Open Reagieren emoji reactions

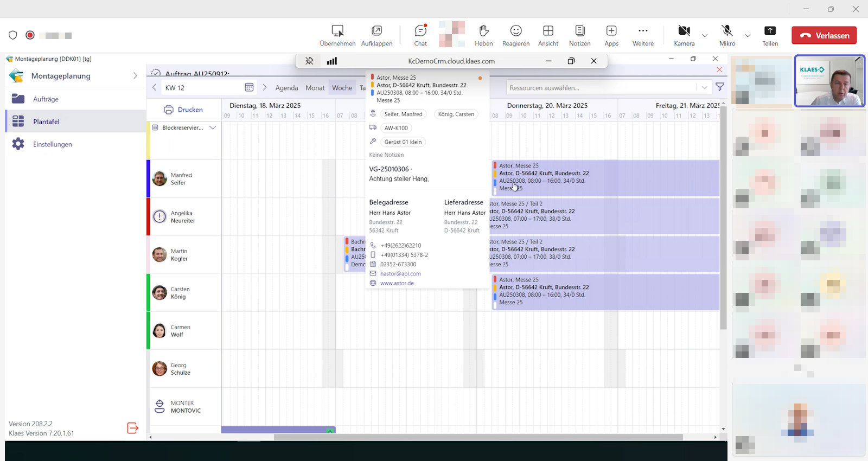pyautogui.click(x=515, y=35)
